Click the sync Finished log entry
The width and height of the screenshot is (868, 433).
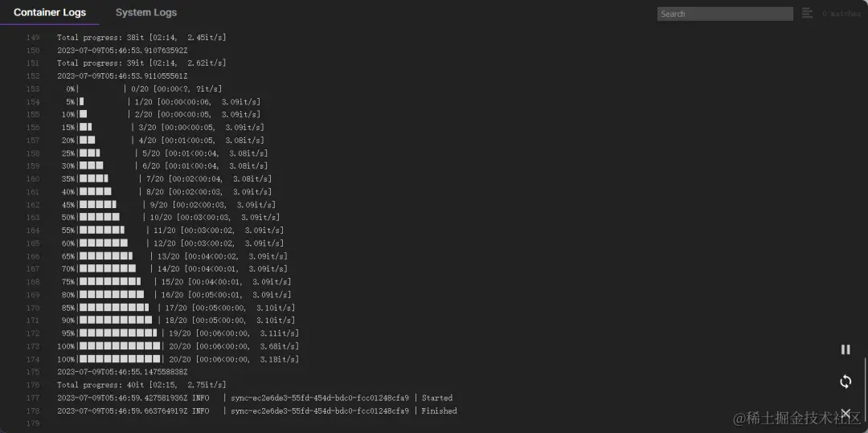click(257, 411)
